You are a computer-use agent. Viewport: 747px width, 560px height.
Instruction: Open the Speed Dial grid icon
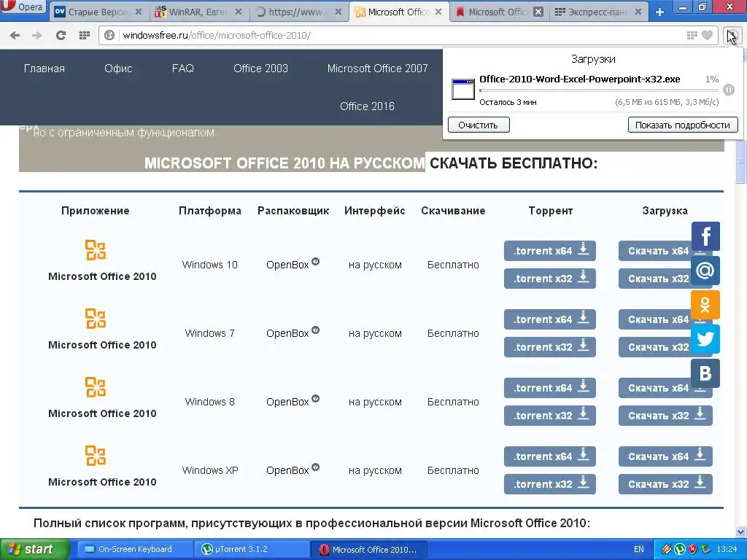pos(85,35)
